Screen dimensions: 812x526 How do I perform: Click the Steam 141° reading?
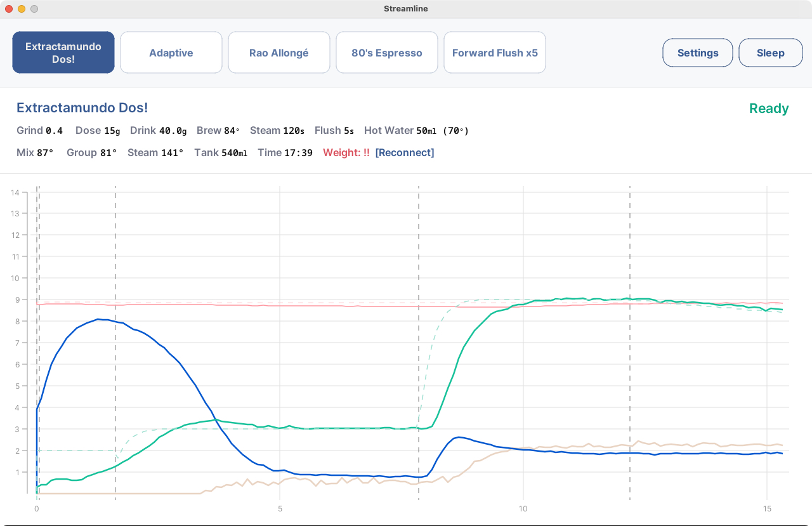point(155,152)
